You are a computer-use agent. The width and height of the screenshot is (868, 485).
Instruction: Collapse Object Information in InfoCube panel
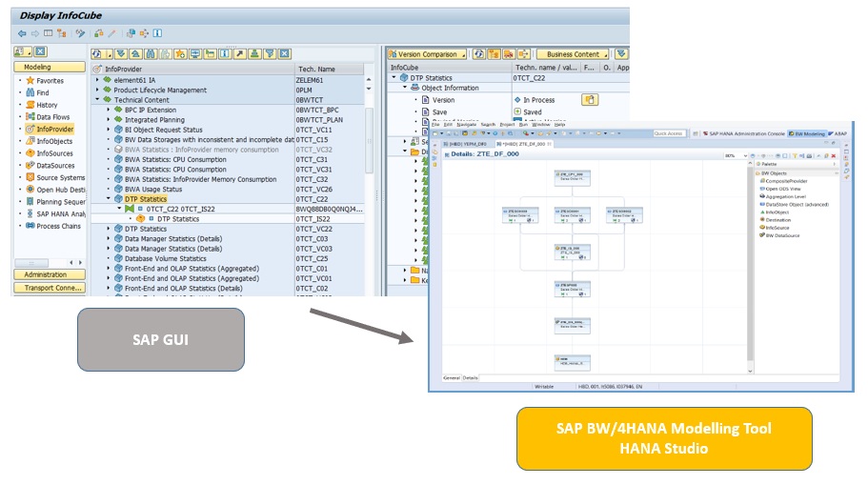coord(405,88)
